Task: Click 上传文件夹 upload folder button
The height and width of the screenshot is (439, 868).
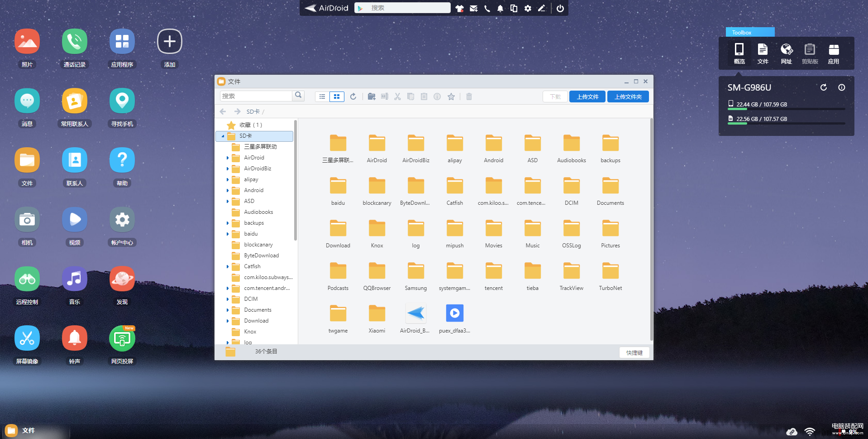Action: coord(628,96)
